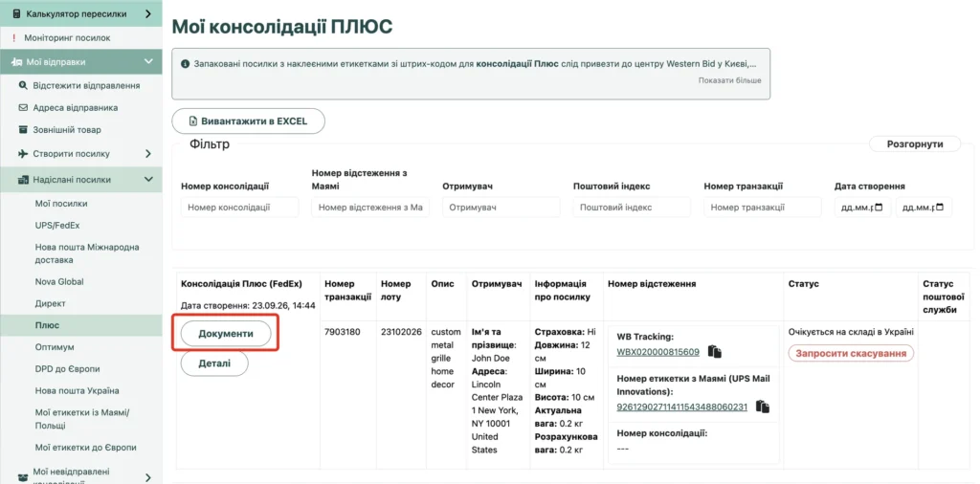
Task: Open DPD до Європи sidebar item
Action: pyautogui.click(x=68, y=369)
